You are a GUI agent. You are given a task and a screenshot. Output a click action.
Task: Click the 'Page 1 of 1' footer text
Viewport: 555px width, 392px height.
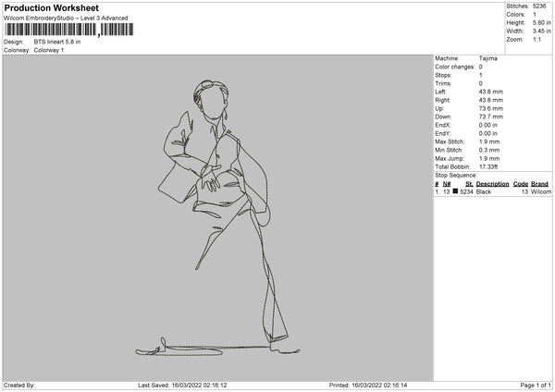tap(536, 386)
